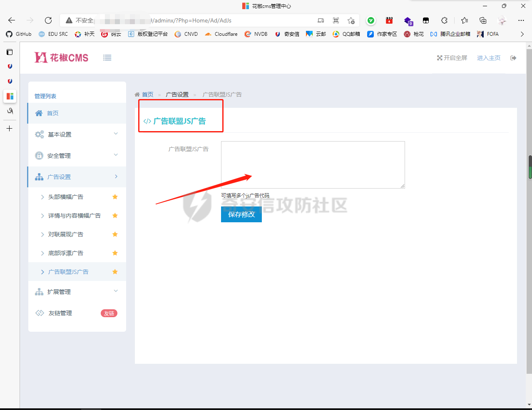Open the browser extensions puzzle icon
Viewport: 532px width, 410px height.
444,20
